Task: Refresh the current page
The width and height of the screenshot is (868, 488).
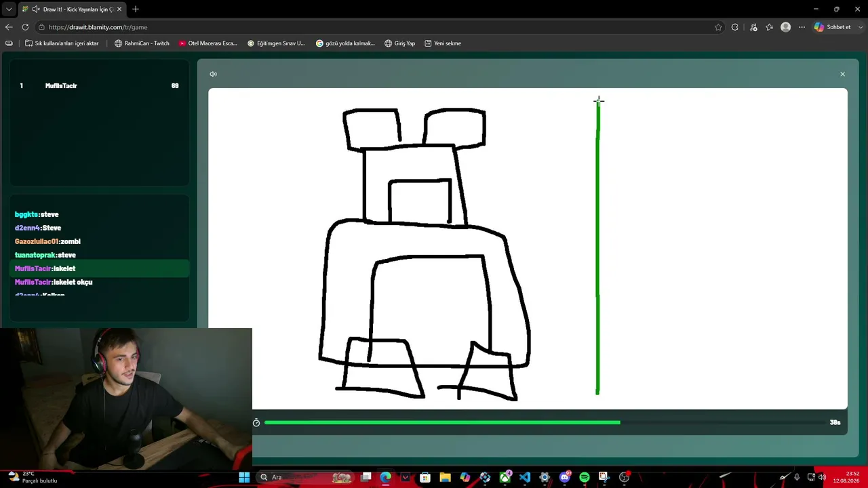Action: [25, 27]
